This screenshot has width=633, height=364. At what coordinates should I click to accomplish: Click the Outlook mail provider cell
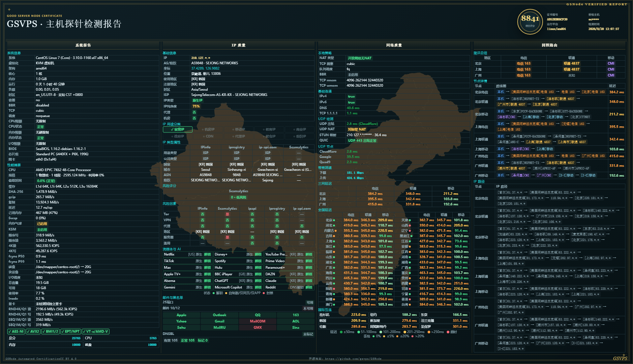coord(220,315)
